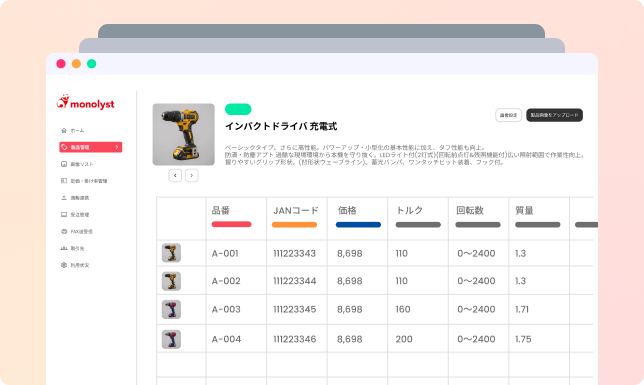Click the 質量 column header
The image size is (644, 385).
coord(524,210)
